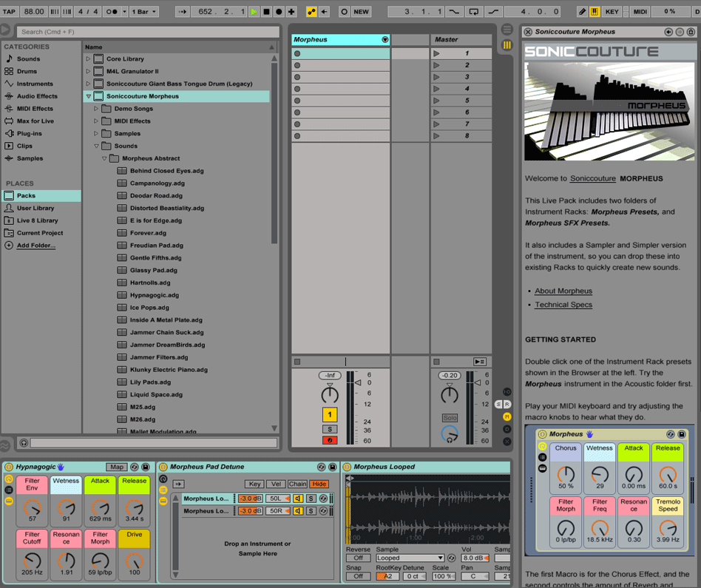
Task: Select the Instruments browser category
Action: 35,84
